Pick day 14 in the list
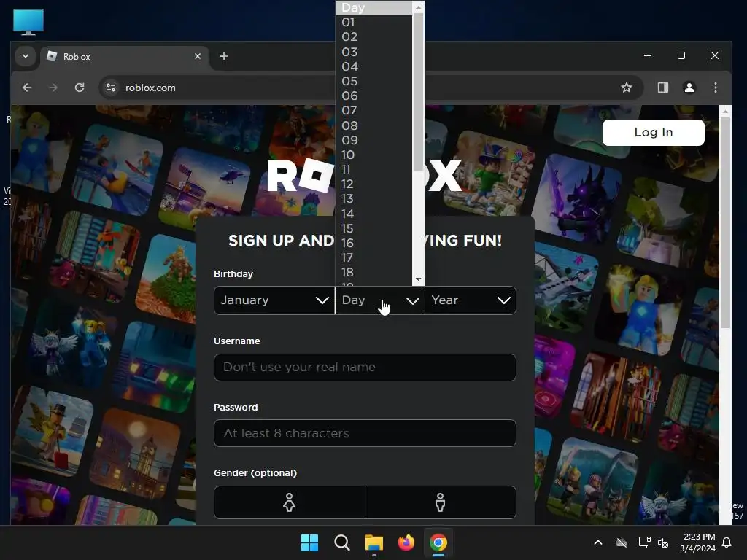The image size is (747, 560). pyautogui.click(x=373, y=214)
